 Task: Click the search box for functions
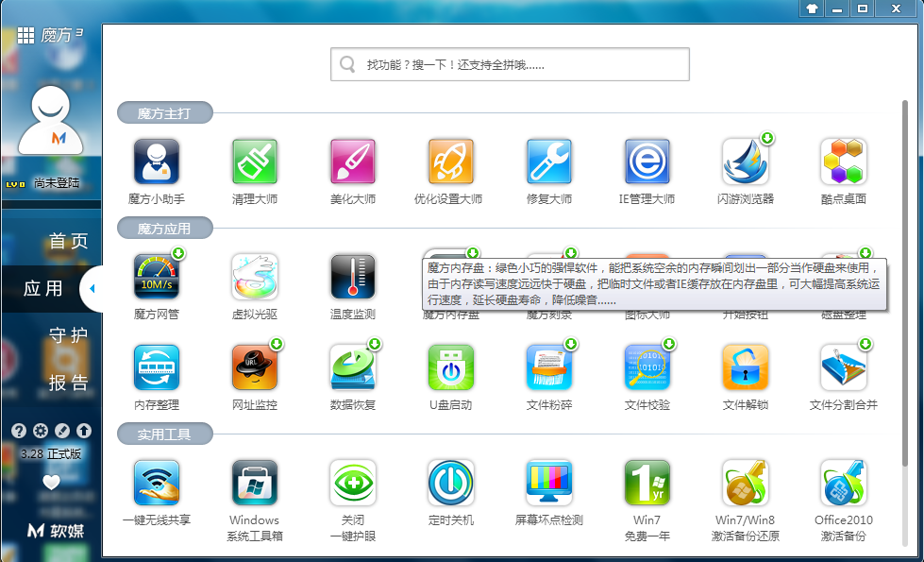pyautogui.click(x=510, y=64)
